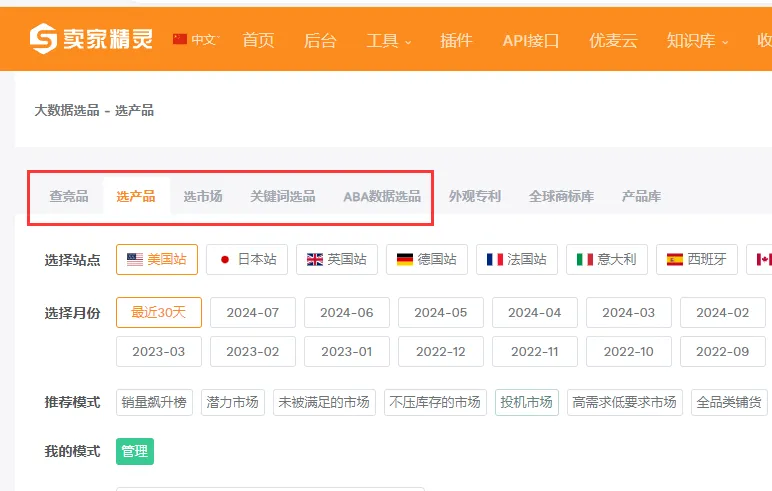The width and height of the screenshot is (772, 491).
Task: Expand the 知识库 dropdown menu
Action: 697,41
